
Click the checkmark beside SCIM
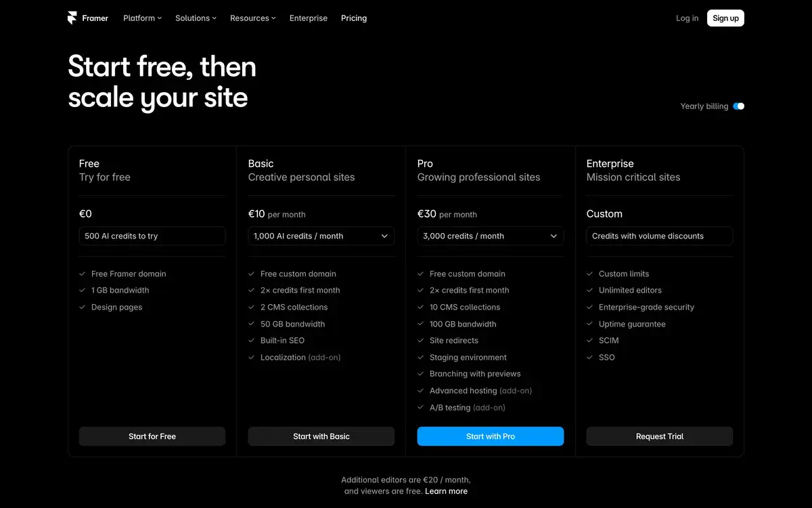point(590,340)
